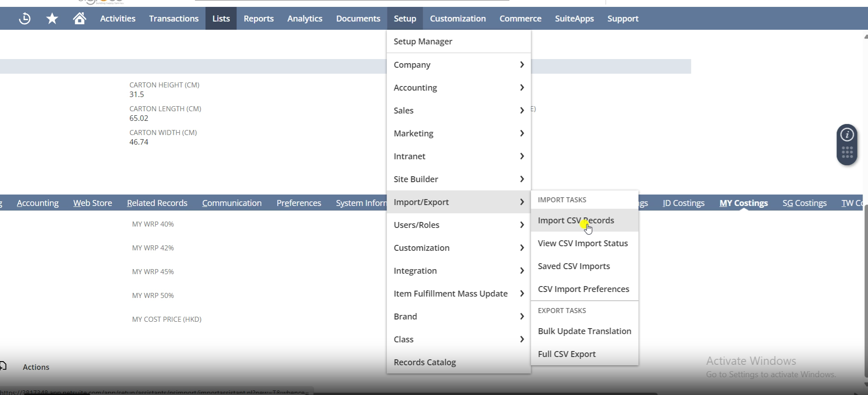Open CSV Import Preferences
Image resolution: width=868 pixels, height=395 pixels.
584,289
